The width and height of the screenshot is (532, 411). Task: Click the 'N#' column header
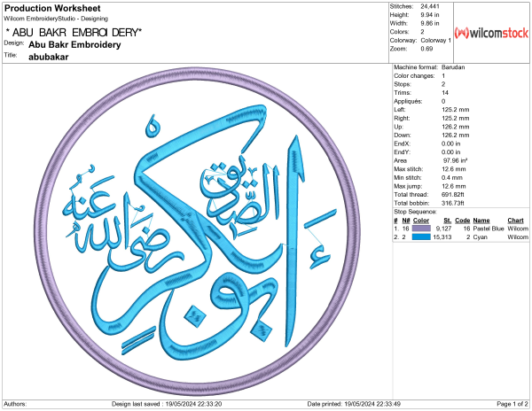click(x=406, y=221)
